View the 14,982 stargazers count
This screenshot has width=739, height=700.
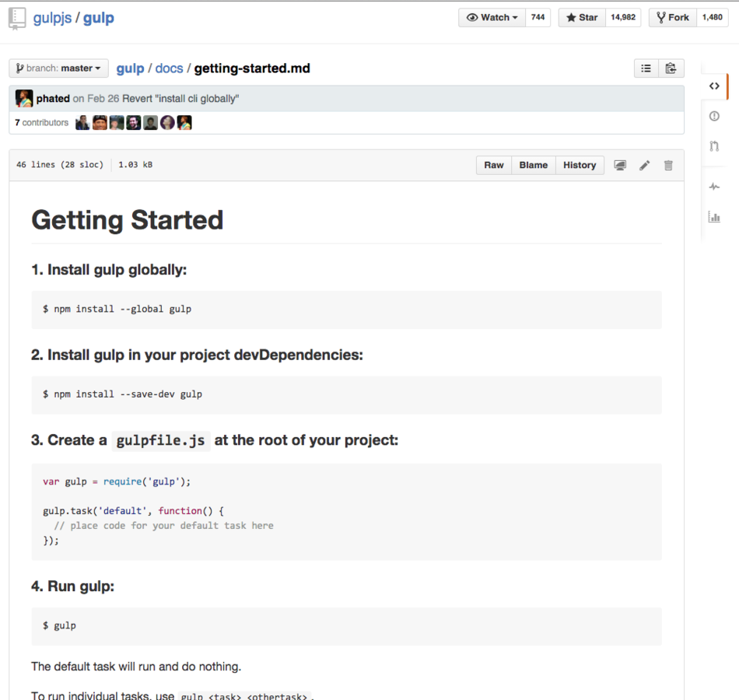point(623,17)
